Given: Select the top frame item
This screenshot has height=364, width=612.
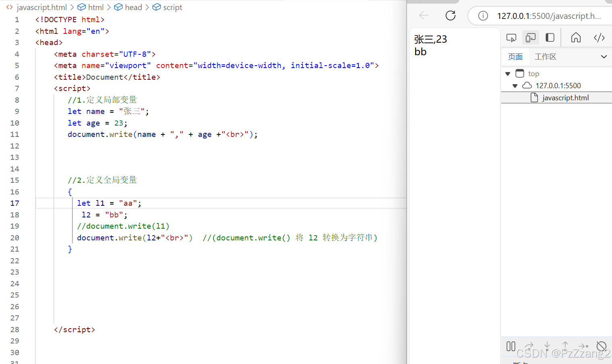Looking at the screenshot, I should click(x=533, y=74).
